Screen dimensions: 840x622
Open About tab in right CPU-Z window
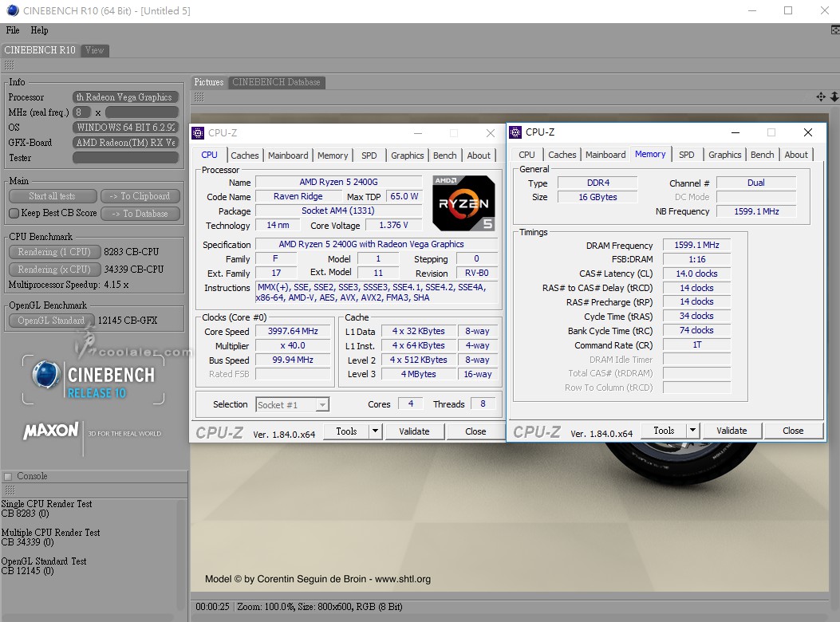pyautogui.click(x=796, y=154)
